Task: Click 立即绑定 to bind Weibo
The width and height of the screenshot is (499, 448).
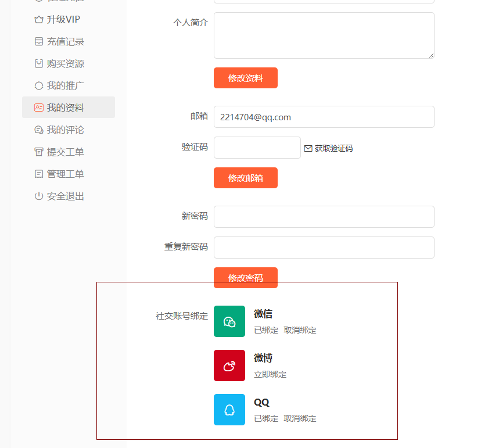Action: [269, 374]
